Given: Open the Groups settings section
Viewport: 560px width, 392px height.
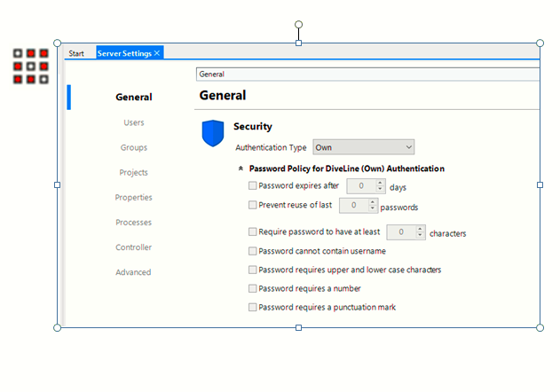Looking at the screenshot, I should [134, 147].
